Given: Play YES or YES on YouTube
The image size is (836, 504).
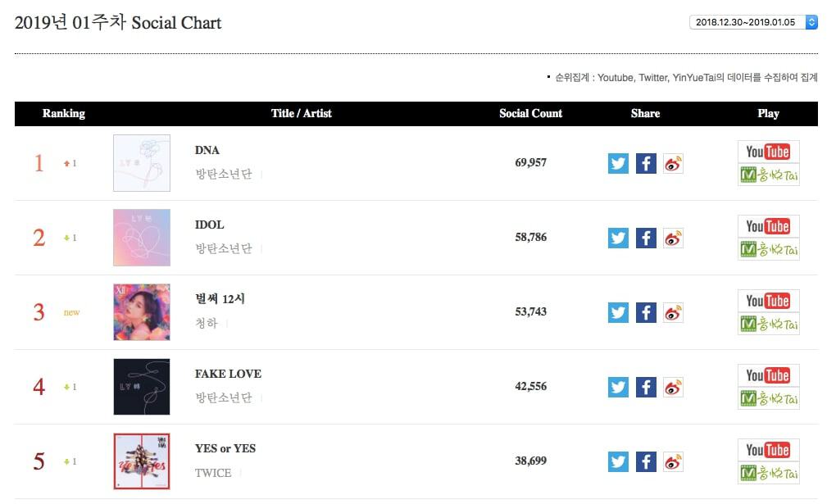Looking at the screenshot, I should coord(768,450).
